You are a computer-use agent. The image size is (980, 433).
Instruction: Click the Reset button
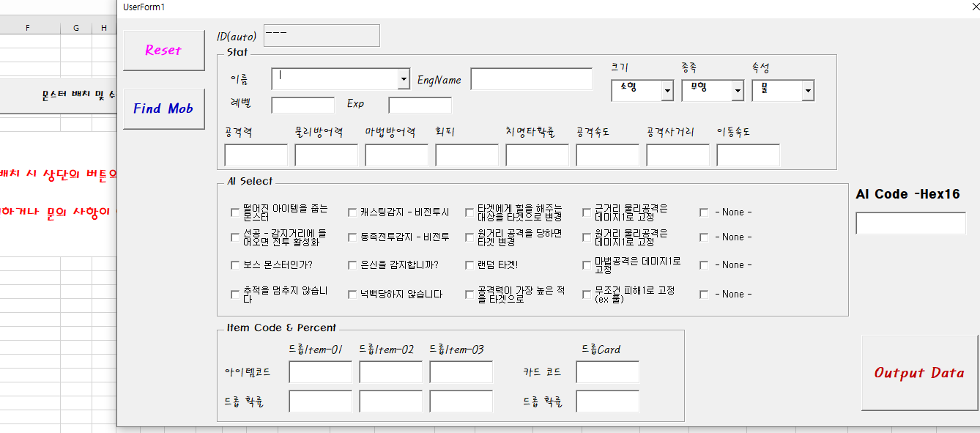coord(163,51)
